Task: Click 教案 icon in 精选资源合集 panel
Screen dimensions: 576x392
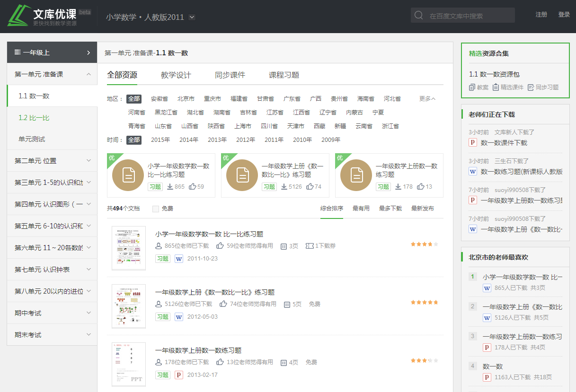Action: 472,87
